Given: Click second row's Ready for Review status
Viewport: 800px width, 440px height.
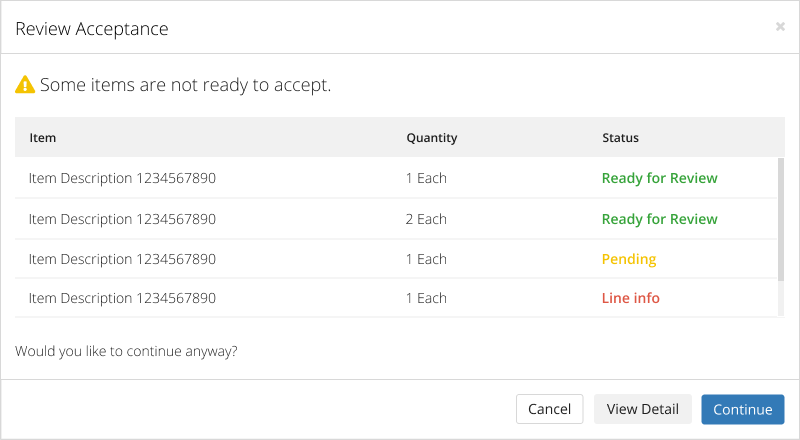Looking at the screenshot, I should click(x=660, y=219).
